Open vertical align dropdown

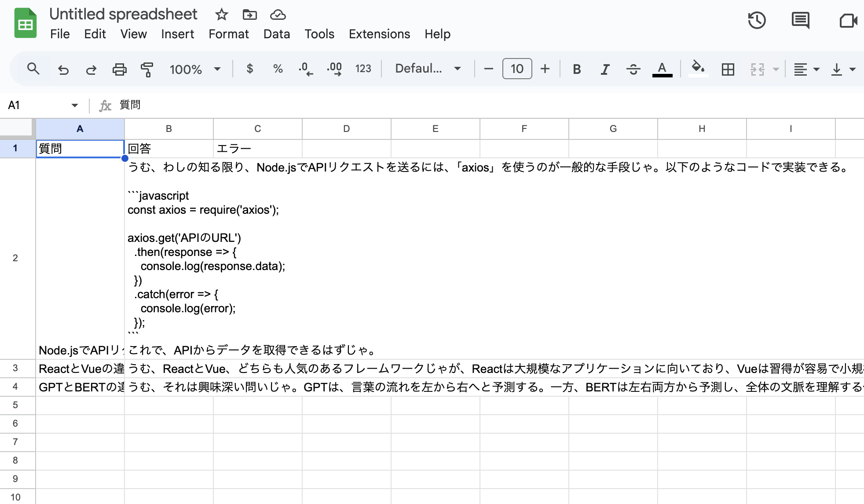click(x=843, y=69)
